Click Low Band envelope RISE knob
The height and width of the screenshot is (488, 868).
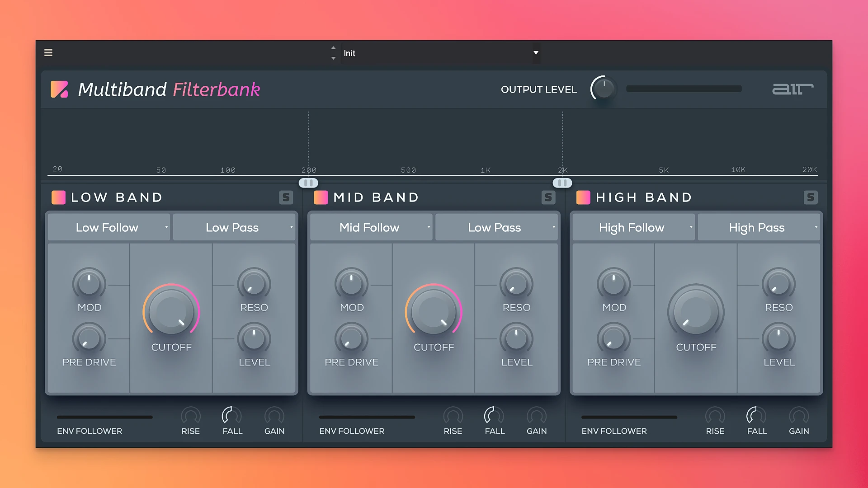[191, 415]
